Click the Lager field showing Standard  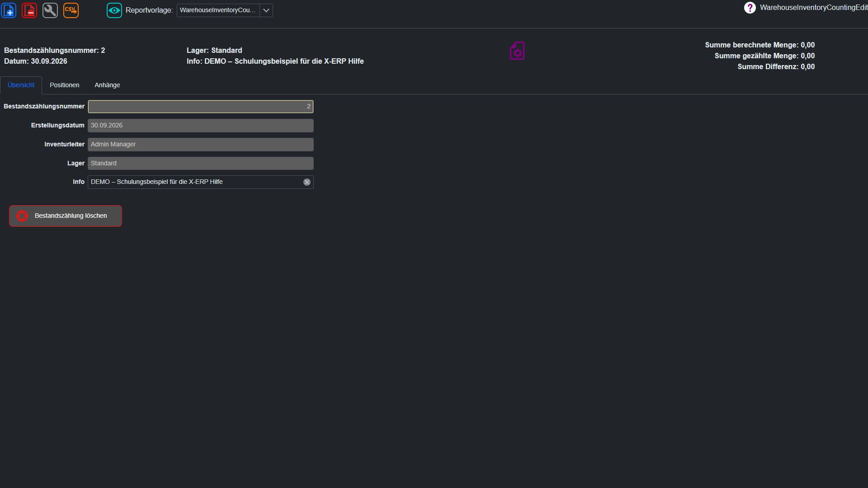click(201, 163)
